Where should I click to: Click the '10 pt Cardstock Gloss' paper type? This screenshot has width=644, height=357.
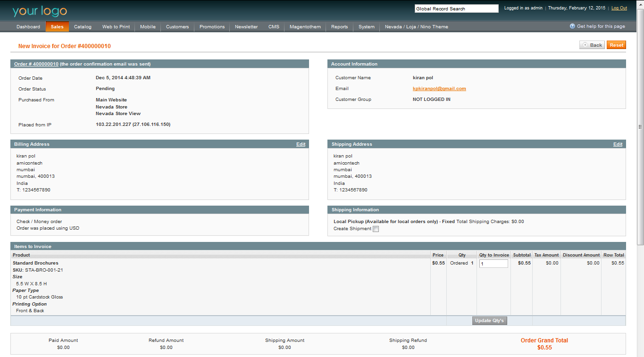click(x=39, y=297)
